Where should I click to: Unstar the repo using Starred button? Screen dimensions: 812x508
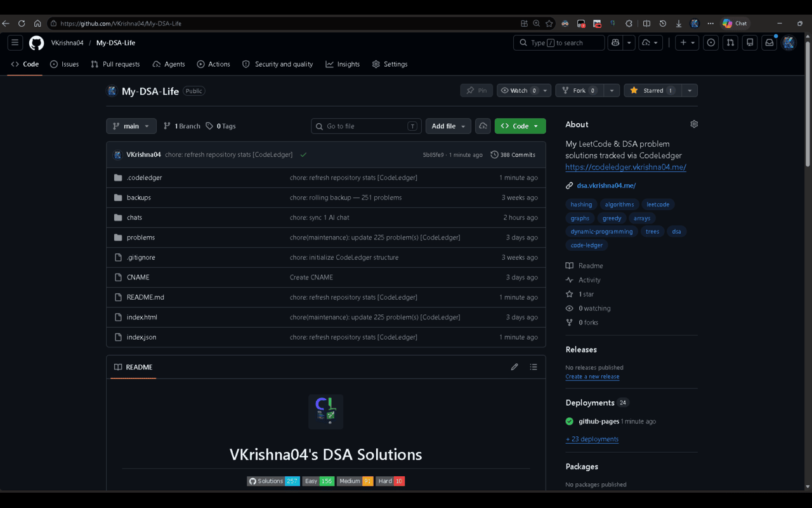pos(652,91)
